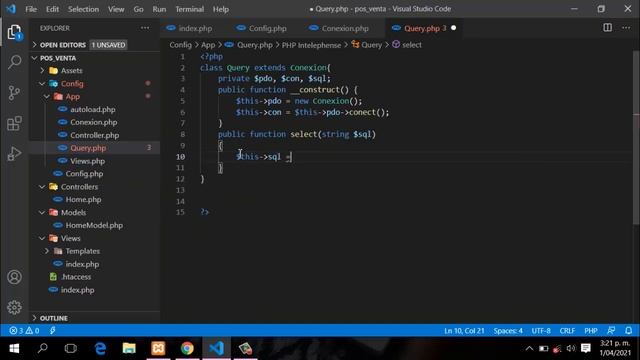The width and height of the screenshot is (640, 360).
Task: Select language mode PHP in status bar
Action: tap(591, 331)
